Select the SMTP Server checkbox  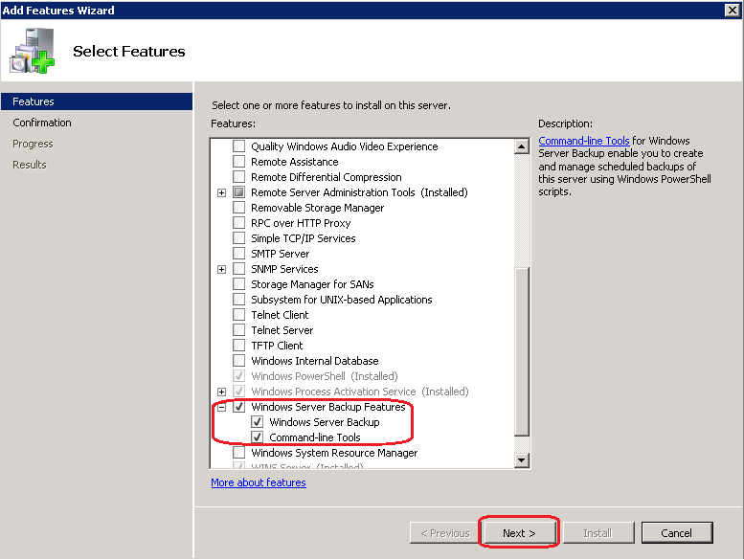pos(238,254)
